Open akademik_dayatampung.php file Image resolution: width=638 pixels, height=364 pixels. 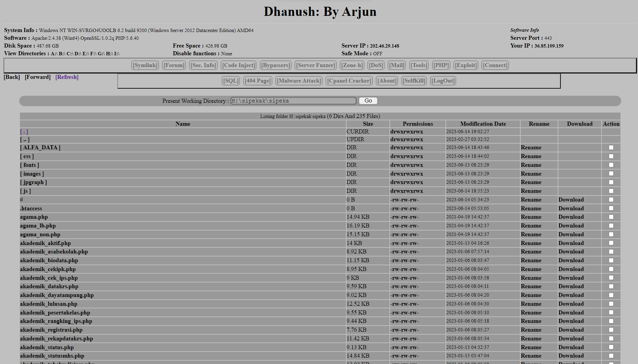tap(57, 295)
